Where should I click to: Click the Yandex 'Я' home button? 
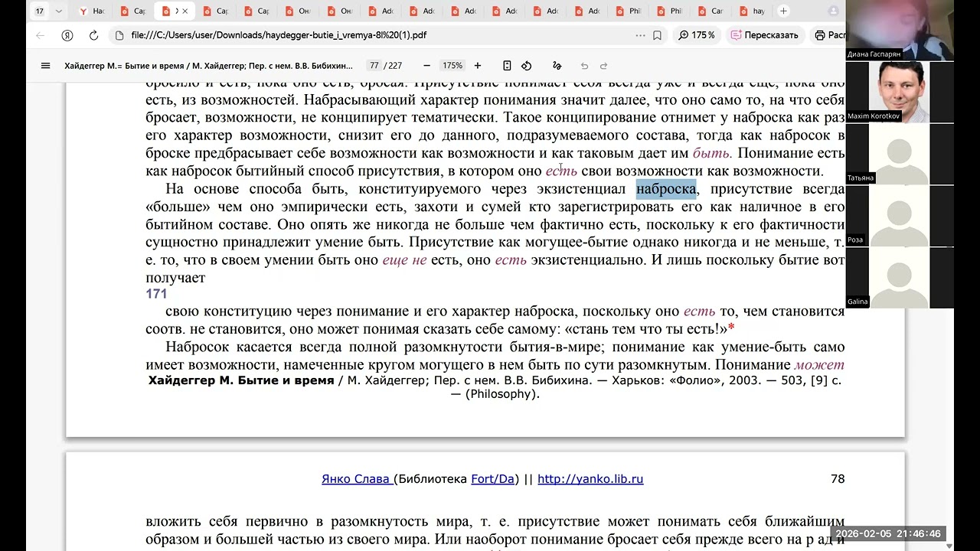(67, 35)
